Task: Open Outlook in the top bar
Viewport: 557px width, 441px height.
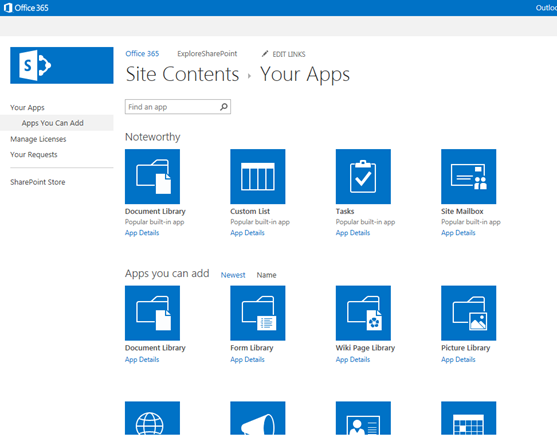Action: (546, 8)
